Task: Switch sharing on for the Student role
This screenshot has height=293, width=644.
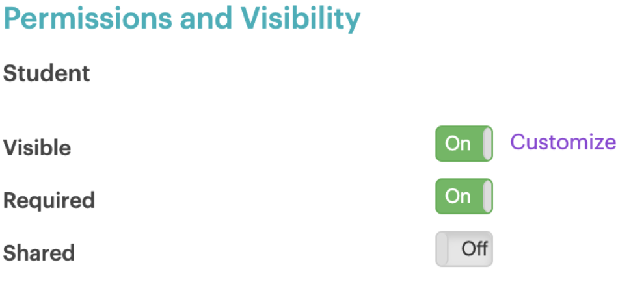Action: 464,249
